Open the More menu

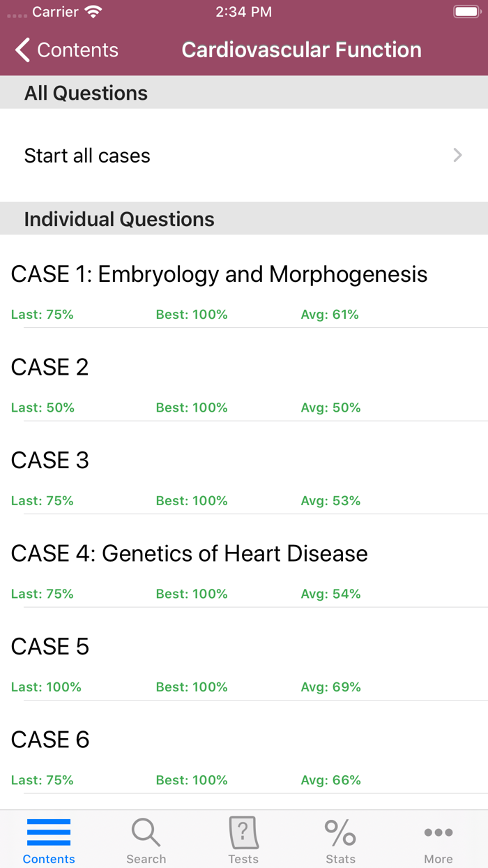pos(439,839)
